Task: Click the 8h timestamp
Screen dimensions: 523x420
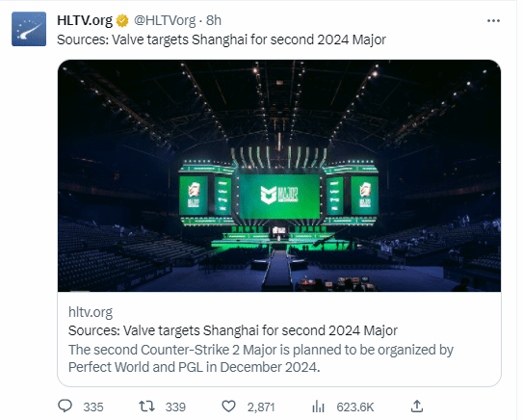Action: point(214,20)
